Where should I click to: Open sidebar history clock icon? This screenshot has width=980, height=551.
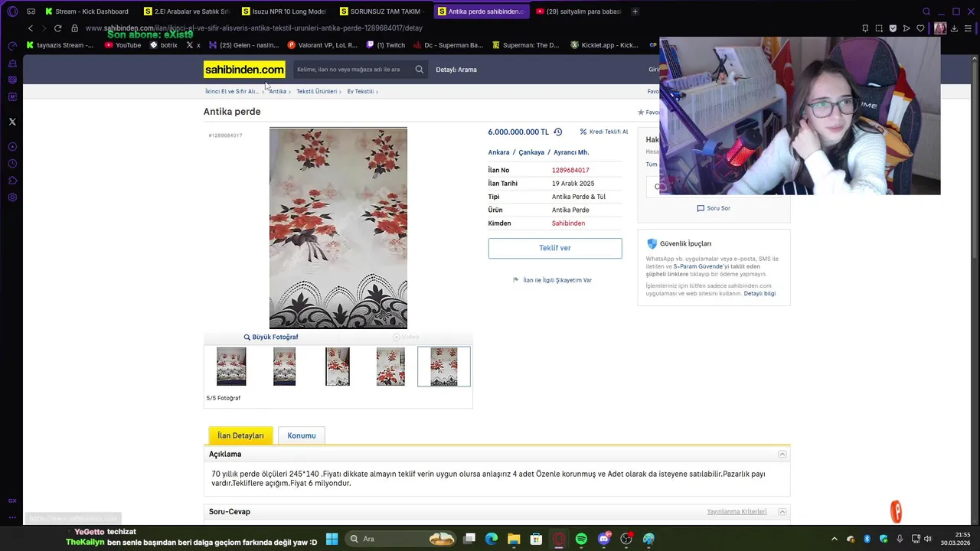click(12, 164)
